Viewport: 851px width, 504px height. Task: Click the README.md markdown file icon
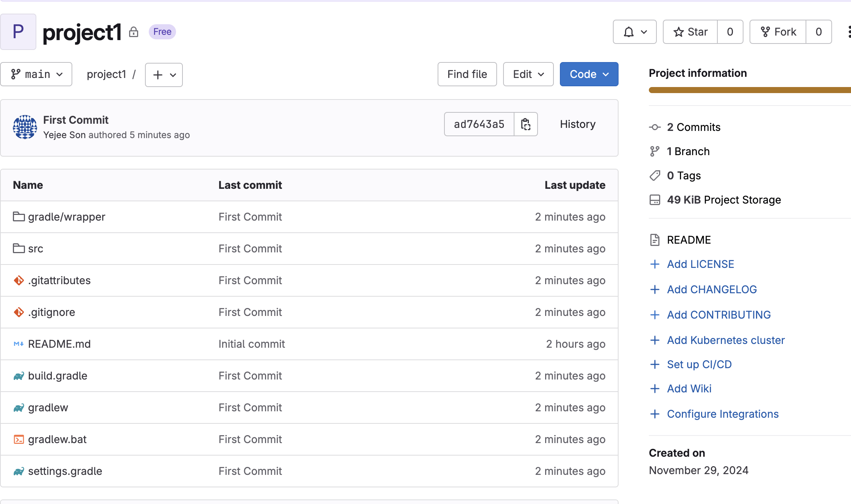tap(19, 344)
